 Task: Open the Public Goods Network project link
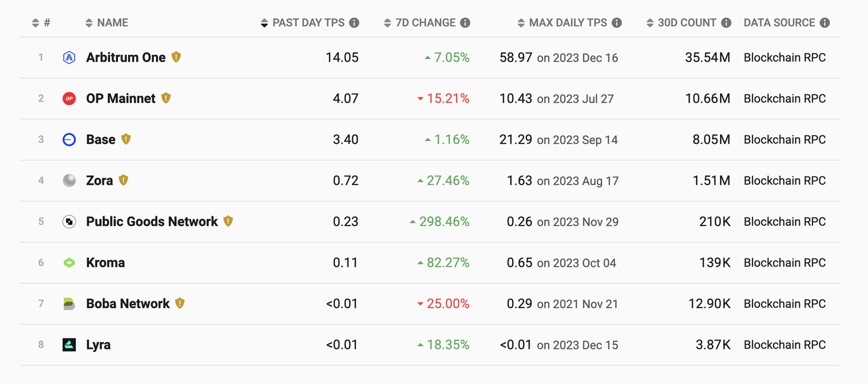pyautogui.click(x=152, y=222)
